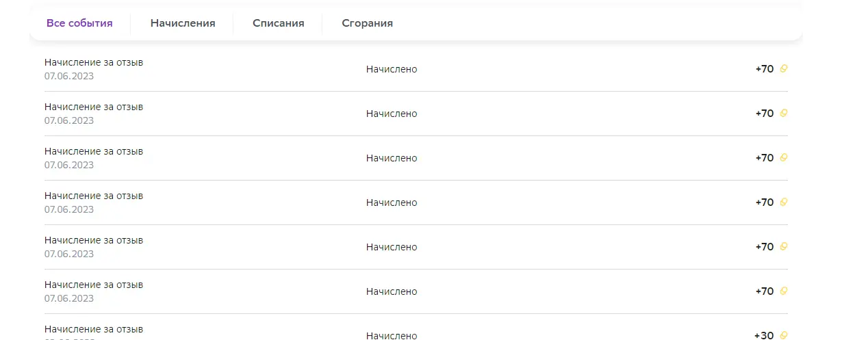The height and width of the screenshot is (340, 868).
Task: Open the first "Начисление за отзыв" entry title
Action: coord(94,62)
